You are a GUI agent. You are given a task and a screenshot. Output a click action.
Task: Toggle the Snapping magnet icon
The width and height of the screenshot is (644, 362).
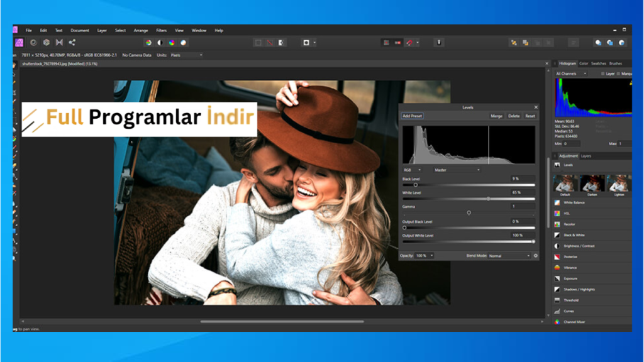[409, 43]
